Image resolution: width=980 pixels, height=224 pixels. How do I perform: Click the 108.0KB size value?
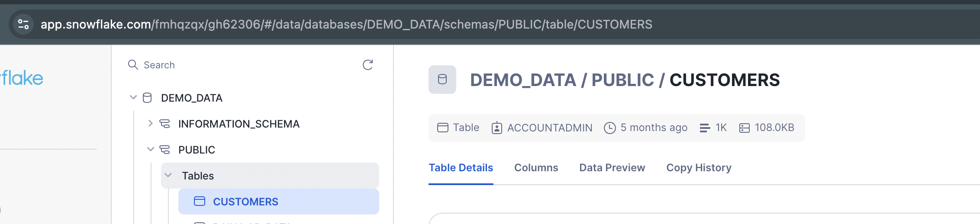pyautogui.click(x=775, y=128)
